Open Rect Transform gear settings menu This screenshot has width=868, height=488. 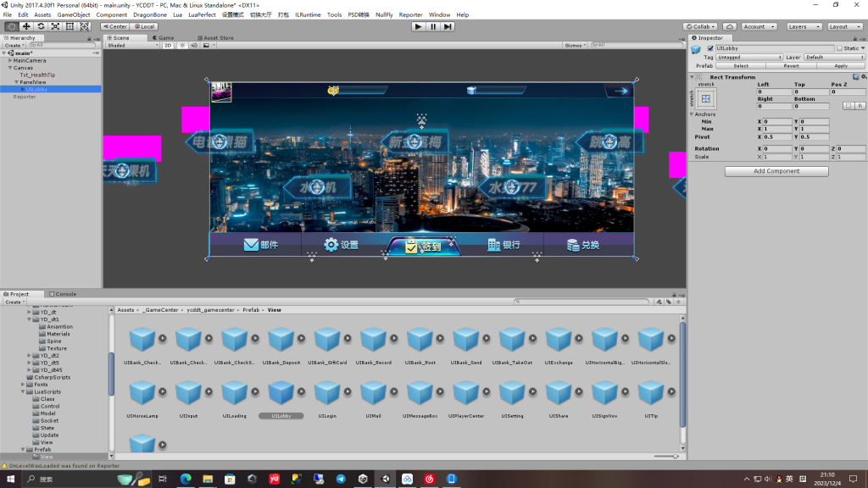coord(864,77)
